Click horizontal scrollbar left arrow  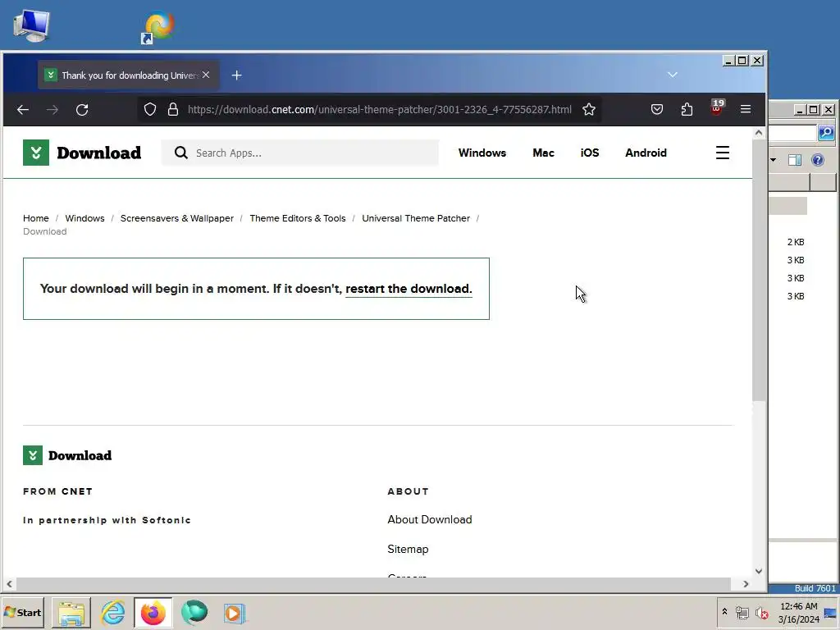[x=9, y=584]
